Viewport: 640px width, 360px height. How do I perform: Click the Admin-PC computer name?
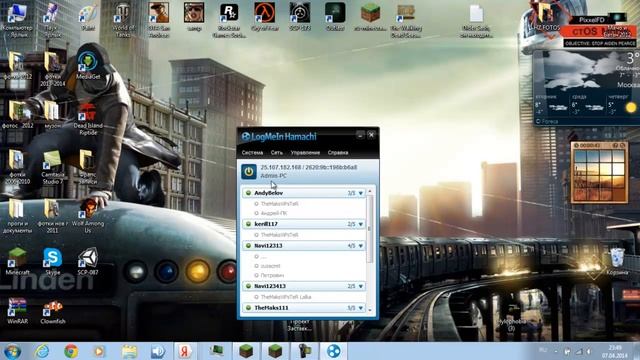coord(273,176)
